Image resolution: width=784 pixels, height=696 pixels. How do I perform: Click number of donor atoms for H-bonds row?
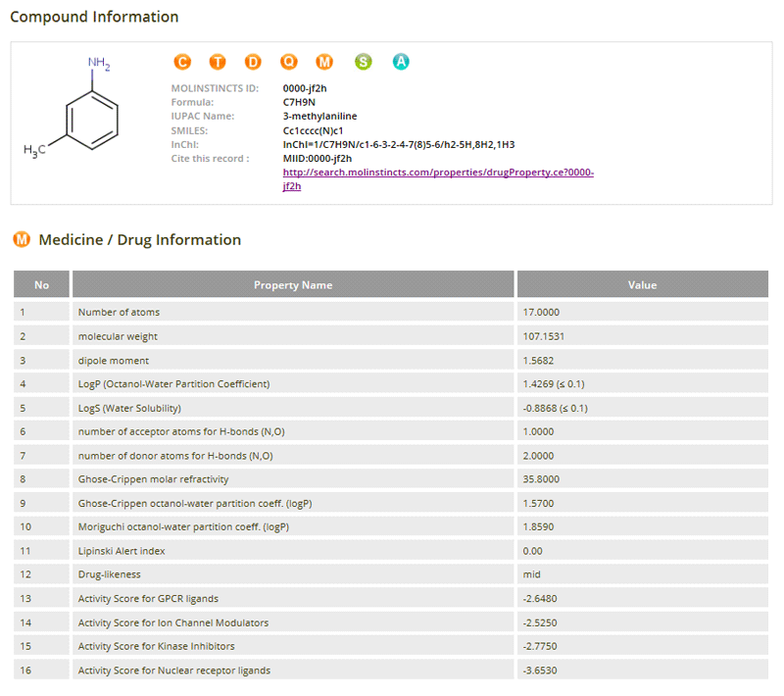[391, 456]
